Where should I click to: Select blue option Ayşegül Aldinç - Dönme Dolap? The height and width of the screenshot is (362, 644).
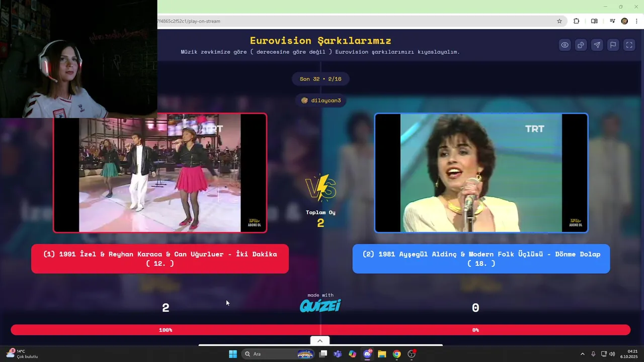tap(481, 259)
